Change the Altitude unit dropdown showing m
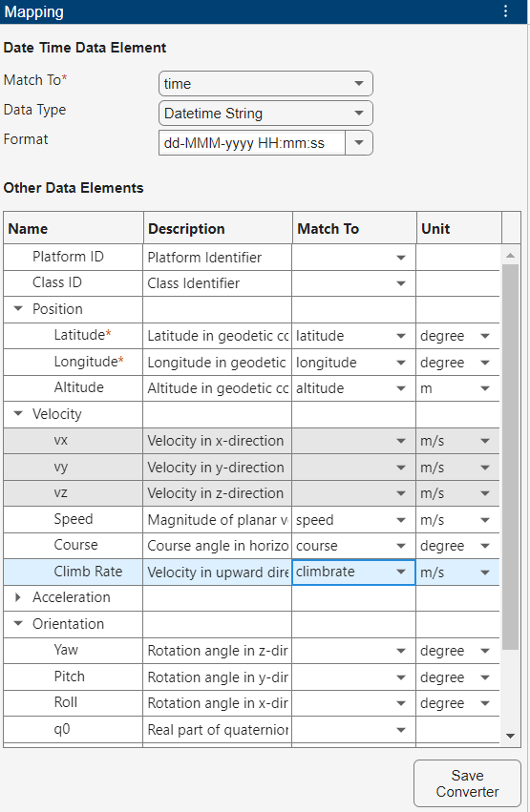This screenshot has width=530, height=812. pos(457,388)
